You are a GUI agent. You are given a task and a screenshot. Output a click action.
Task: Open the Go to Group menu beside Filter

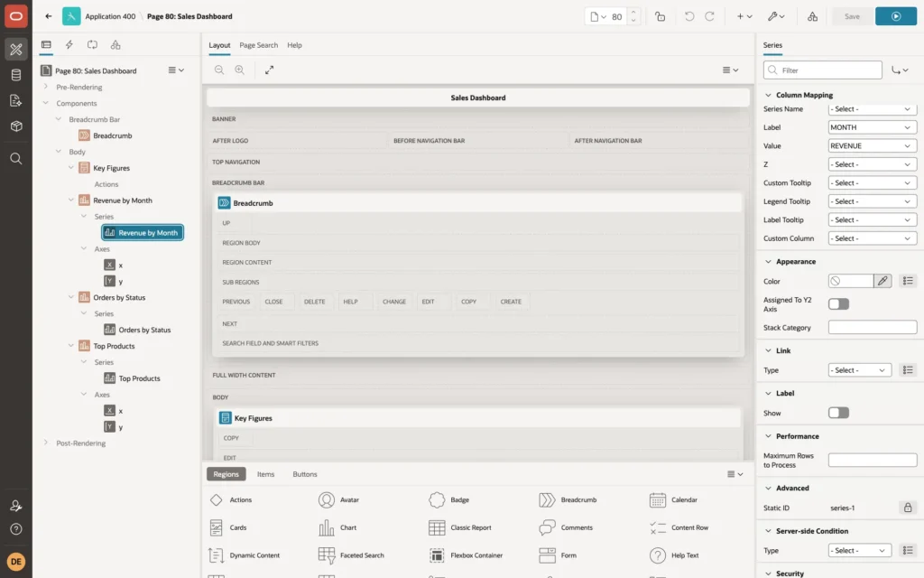click(x=900, y=70)
